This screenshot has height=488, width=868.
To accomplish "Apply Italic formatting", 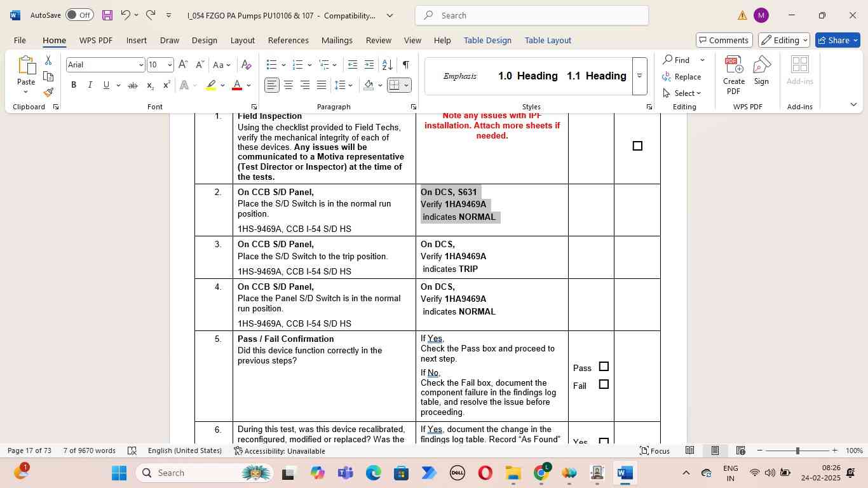I will (x=90, y=85).
